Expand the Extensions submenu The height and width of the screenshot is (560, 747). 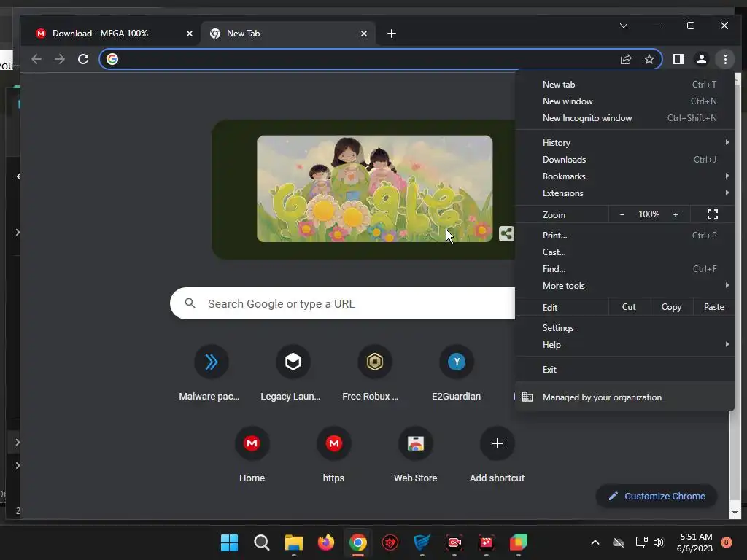coord(625,192)
